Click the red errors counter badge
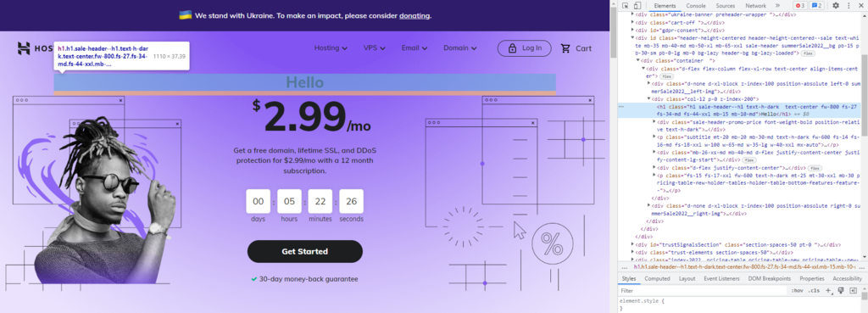868x313 pixels. tap(800, 6)
